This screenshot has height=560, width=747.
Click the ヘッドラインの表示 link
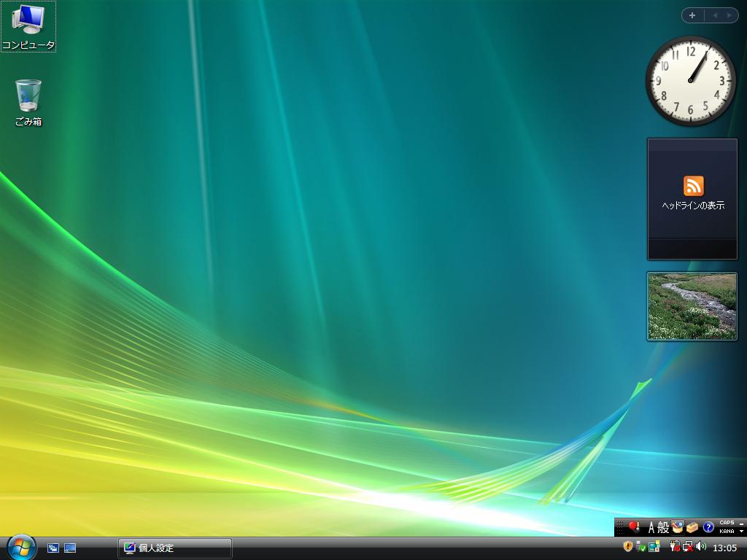(x=693, y=205)
